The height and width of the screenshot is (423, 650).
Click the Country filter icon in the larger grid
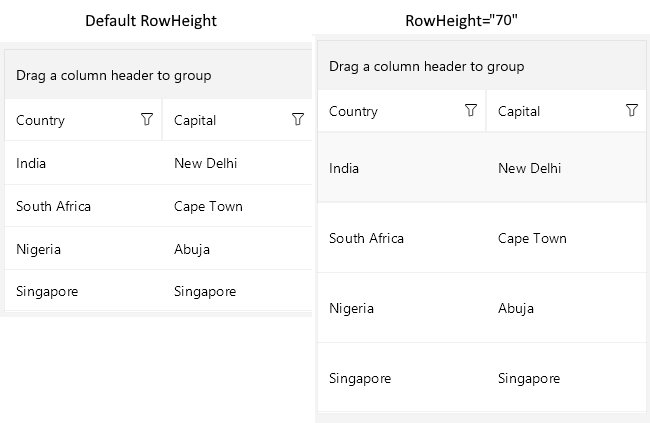(x=471, y=111)
